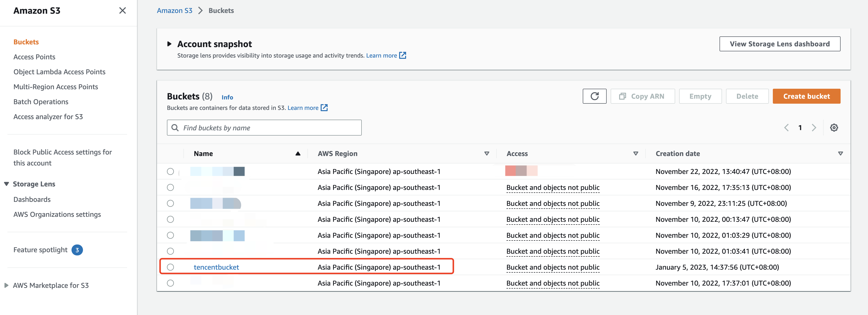
Task: Open Batch Operations in sidebar
Action: pyautogui.click(x=41, y=102)
